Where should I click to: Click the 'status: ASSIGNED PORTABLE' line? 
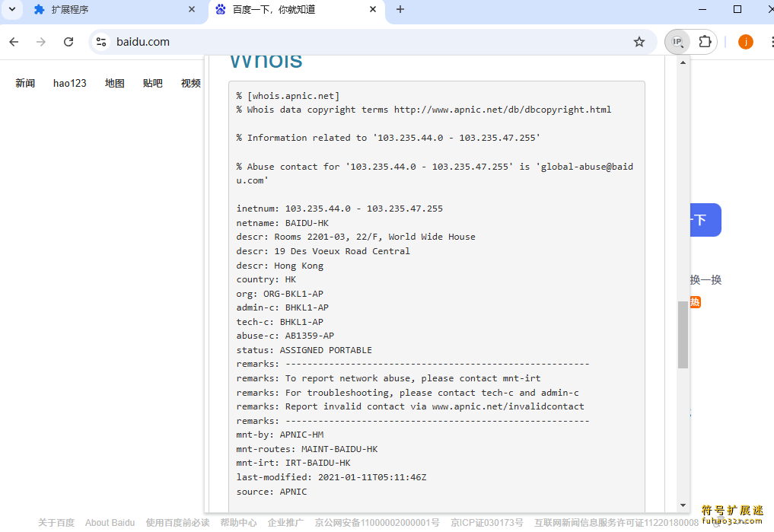(x=304, y=350)
